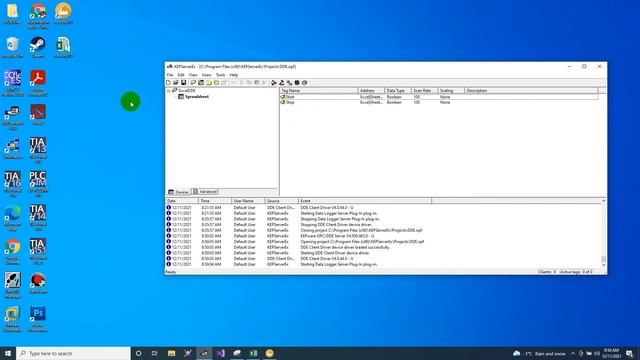Switch to the Devices tab

pyautogui.click(x=179, y=192)
